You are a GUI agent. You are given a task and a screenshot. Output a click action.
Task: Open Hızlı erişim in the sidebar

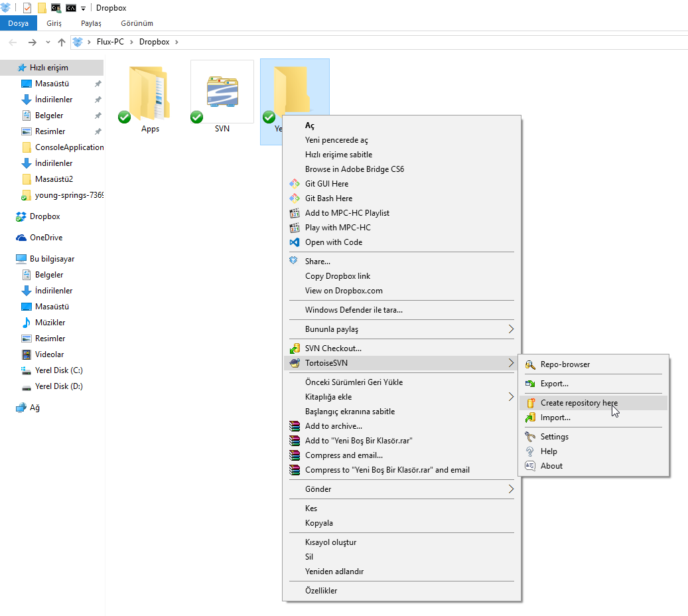point(52,68)
